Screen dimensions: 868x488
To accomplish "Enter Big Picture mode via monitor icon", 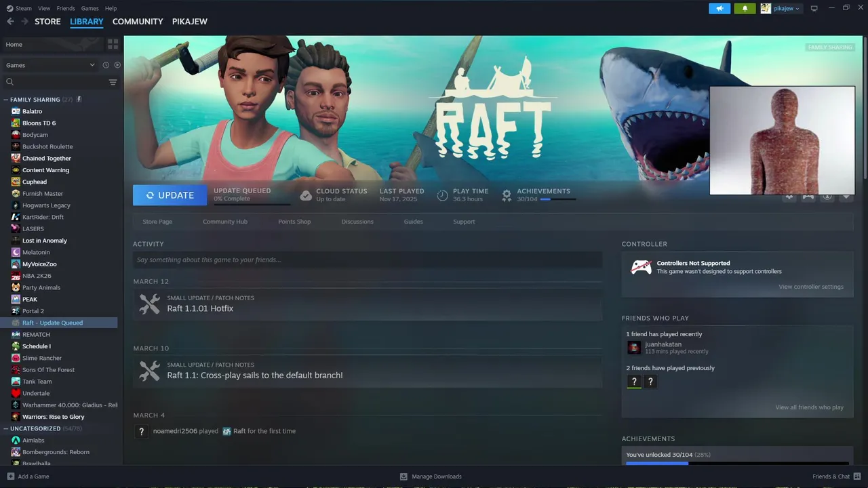I will click(x=814, y=8).
